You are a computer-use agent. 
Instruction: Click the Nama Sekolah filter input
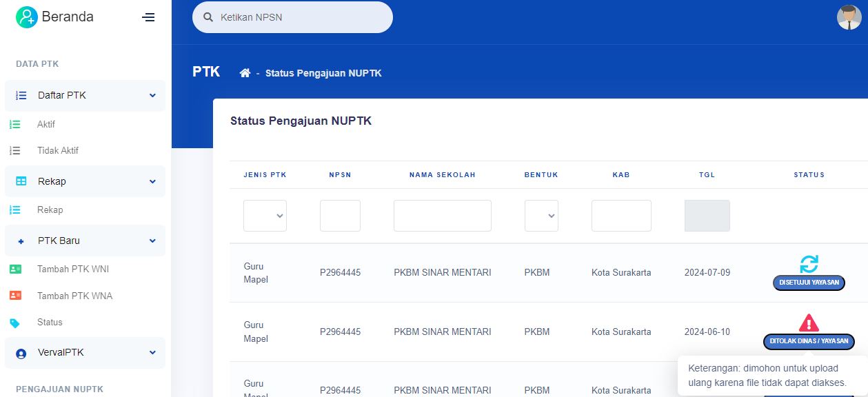(x=442, y=216)
